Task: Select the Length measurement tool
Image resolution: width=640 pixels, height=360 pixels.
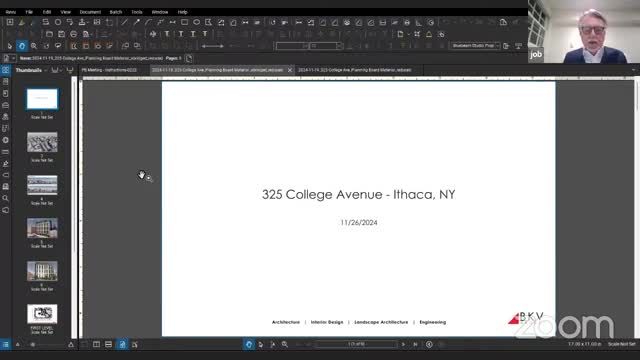Action: coord(298,22)
